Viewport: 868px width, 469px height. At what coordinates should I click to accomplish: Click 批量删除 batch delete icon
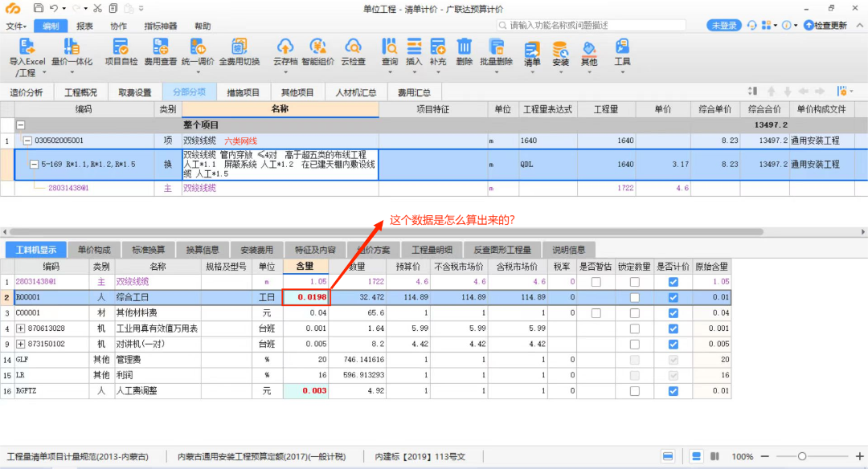[x=497, y=46]
